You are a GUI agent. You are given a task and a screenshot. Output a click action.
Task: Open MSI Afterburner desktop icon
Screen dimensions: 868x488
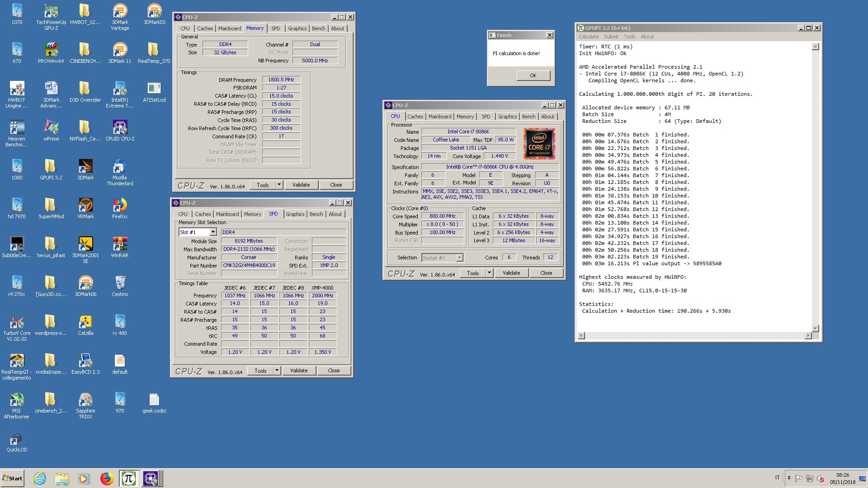pos(17,406)
